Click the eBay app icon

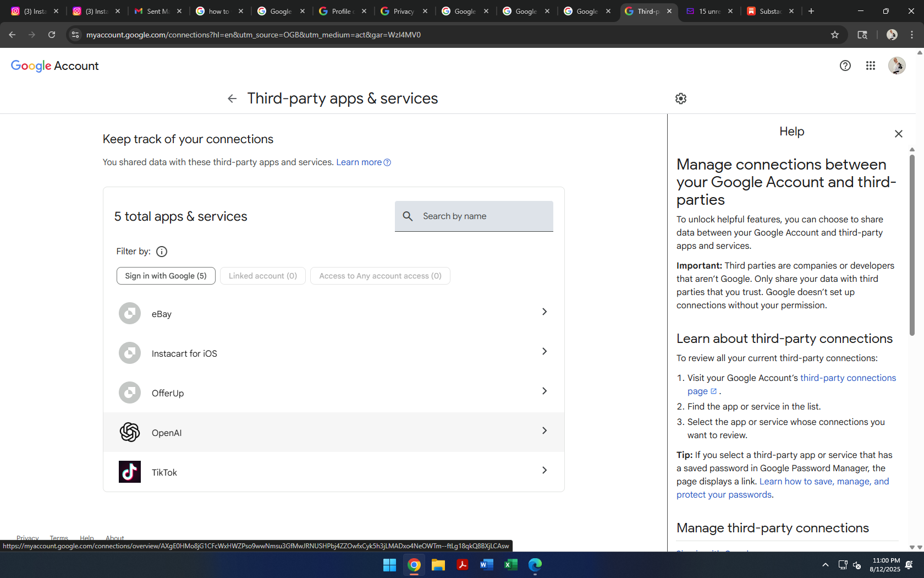click(130, 313)
